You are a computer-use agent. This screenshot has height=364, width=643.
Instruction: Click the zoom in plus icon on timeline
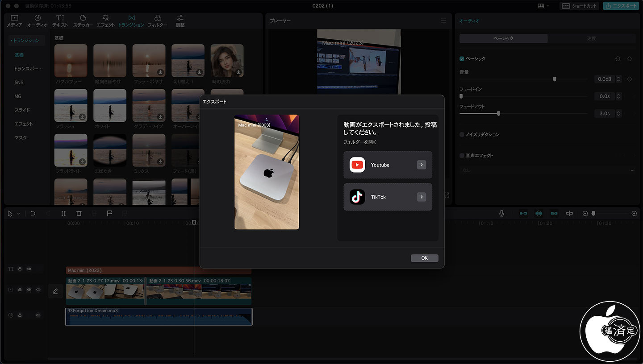click(x=634, y=214)
